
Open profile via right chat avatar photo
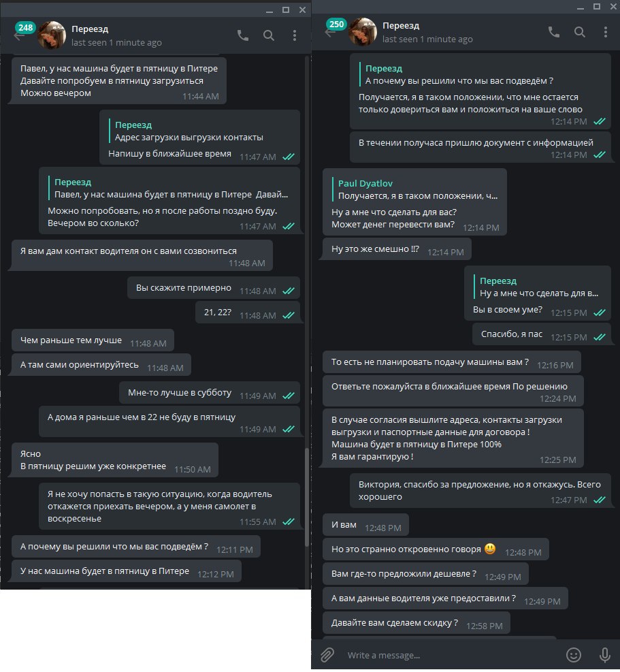point(363,32)
